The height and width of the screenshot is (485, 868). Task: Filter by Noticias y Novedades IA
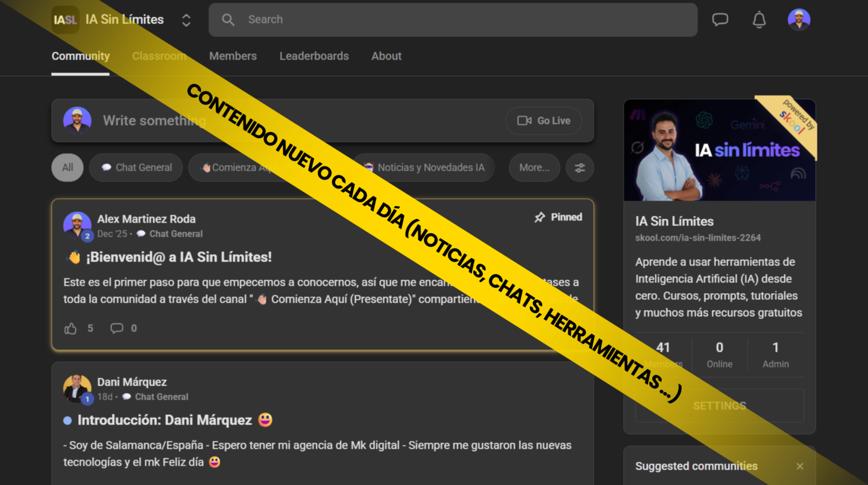tap(424, 168)
